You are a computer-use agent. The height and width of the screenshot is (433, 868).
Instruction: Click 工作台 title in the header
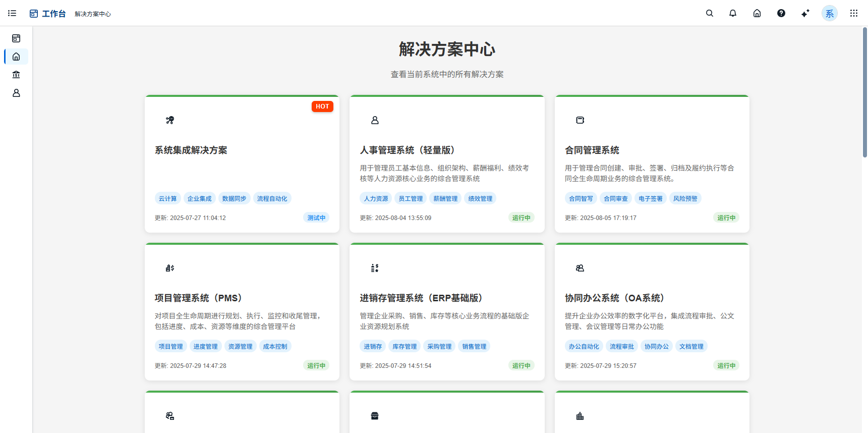point(53,14)
